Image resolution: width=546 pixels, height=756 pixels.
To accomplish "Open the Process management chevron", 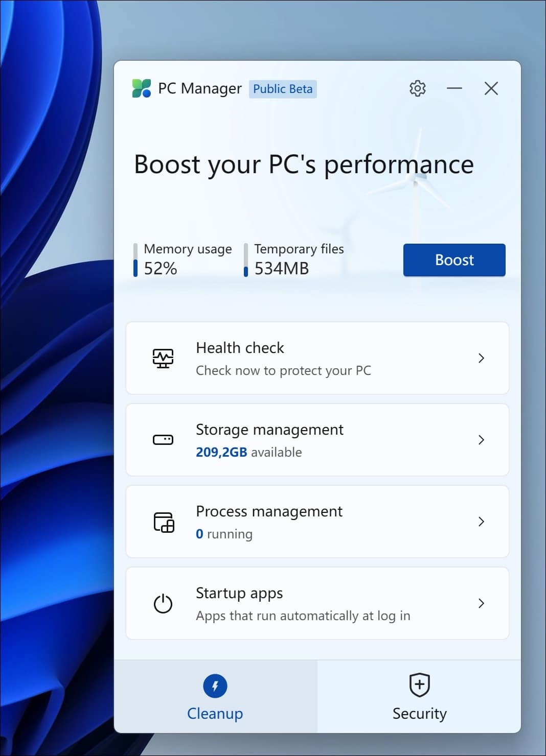I will click(481, 522).
